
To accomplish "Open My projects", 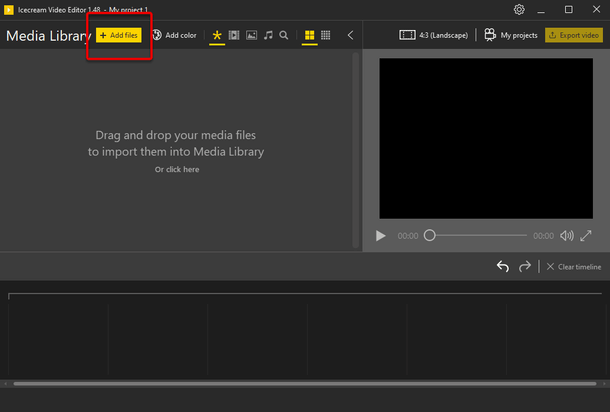I will 511,35.
